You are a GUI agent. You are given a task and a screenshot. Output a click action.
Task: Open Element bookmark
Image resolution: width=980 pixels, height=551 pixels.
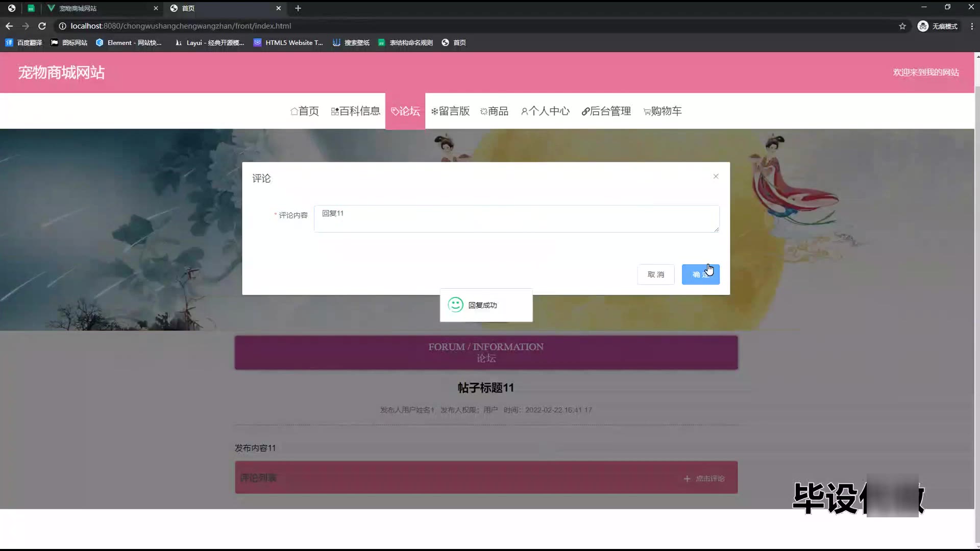click(129, 43)
